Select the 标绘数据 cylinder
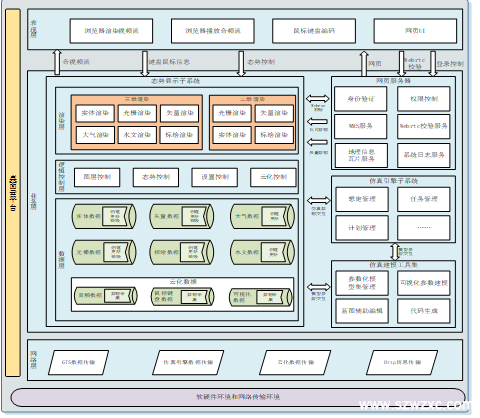Viewport: 480px width, 418px height. click(x=182, y=252)
